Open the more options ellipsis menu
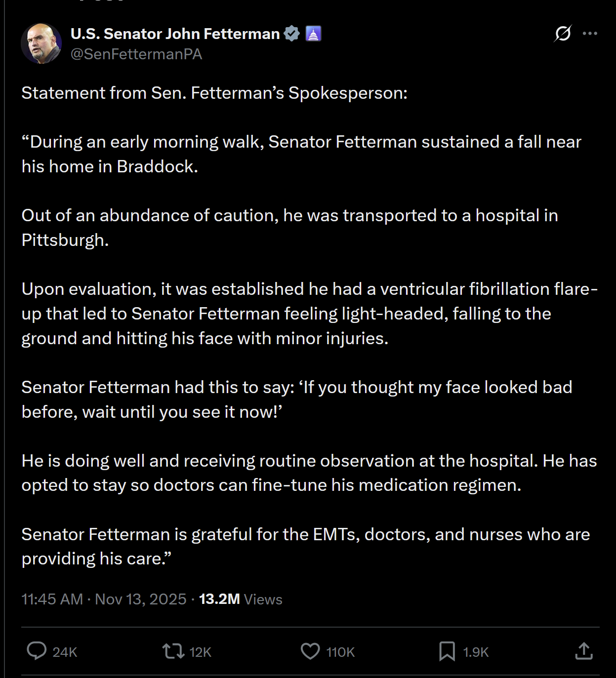 click(590, 34)
